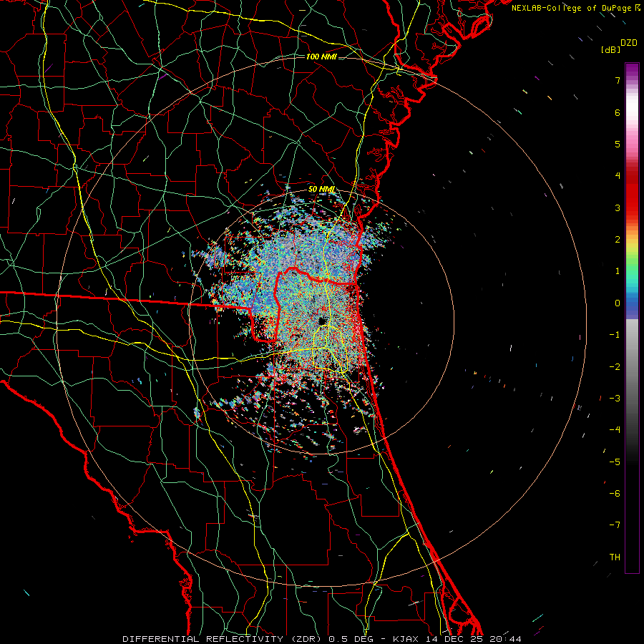Click the 1 value on the color scale
This screenshot has width=644, height=644.
tap(618, 271)
